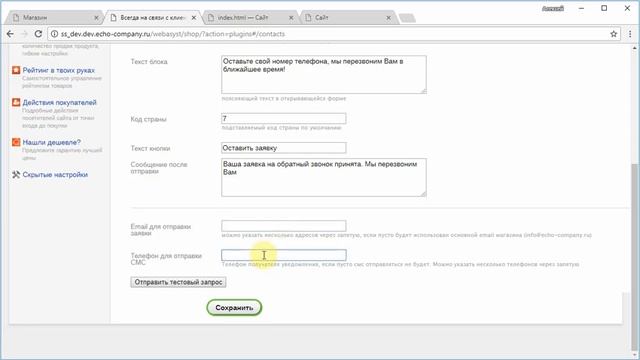Close the index.html — Сайт tab
Screen dimensions: 640x360
291,18
